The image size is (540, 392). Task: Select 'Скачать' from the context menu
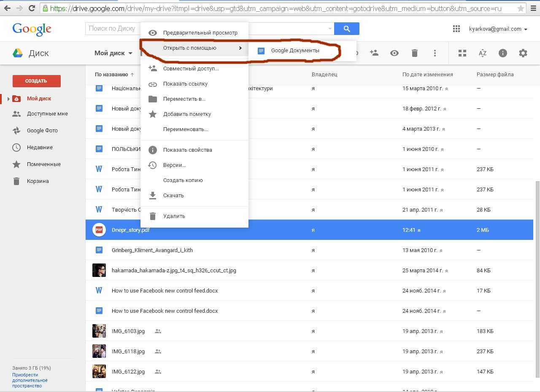[x=173, y=196]
